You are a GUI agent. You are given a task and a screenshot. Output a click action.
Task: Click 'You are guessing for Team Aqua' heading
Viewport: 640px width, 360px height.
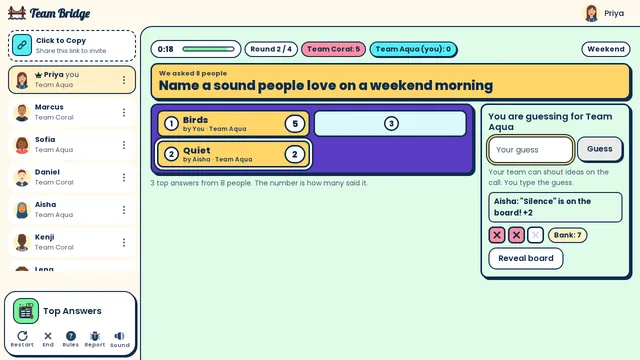[550, 122]
